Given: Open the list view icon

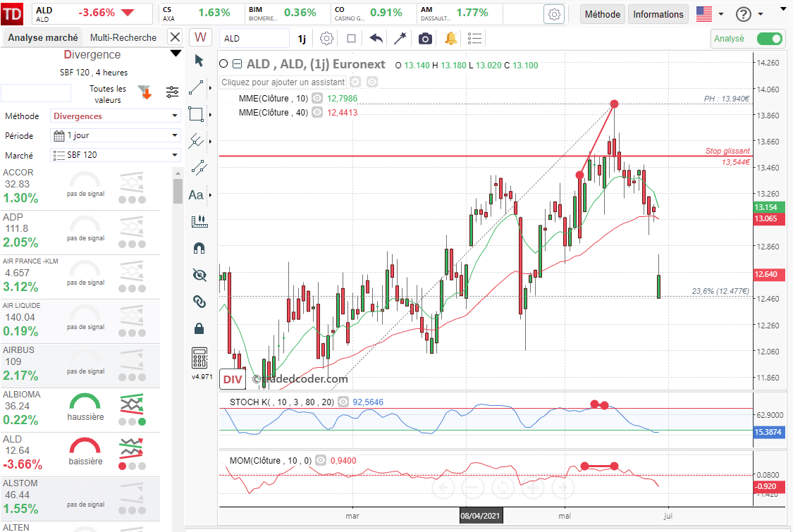Looking at the screenshot, I should [474, 39].
